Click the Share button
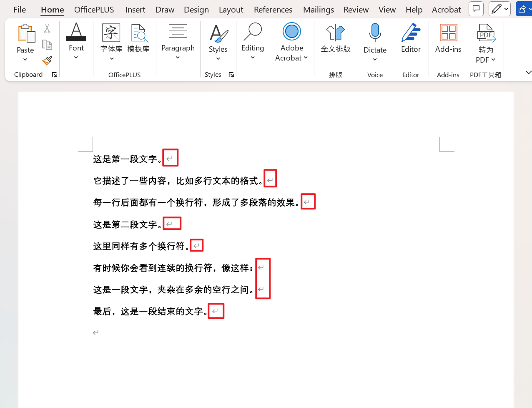Screen dimensions: 532x408 524,9
